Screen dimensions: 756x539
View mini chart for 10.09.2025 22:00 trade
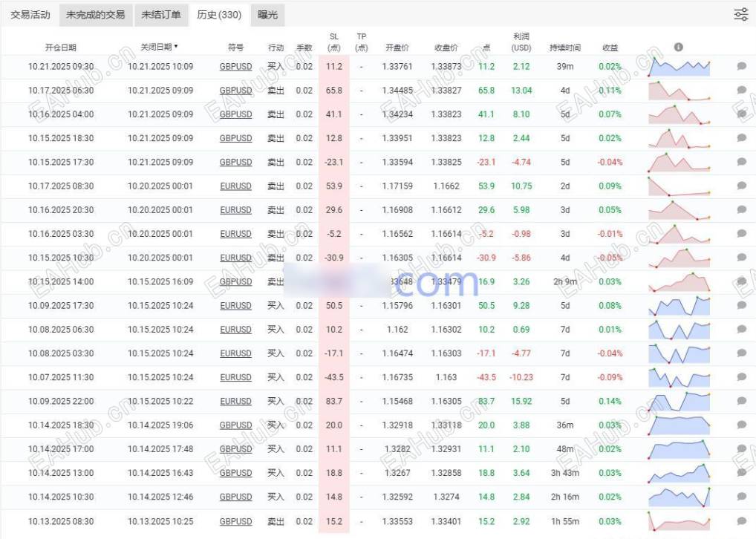tap(679, 401)
